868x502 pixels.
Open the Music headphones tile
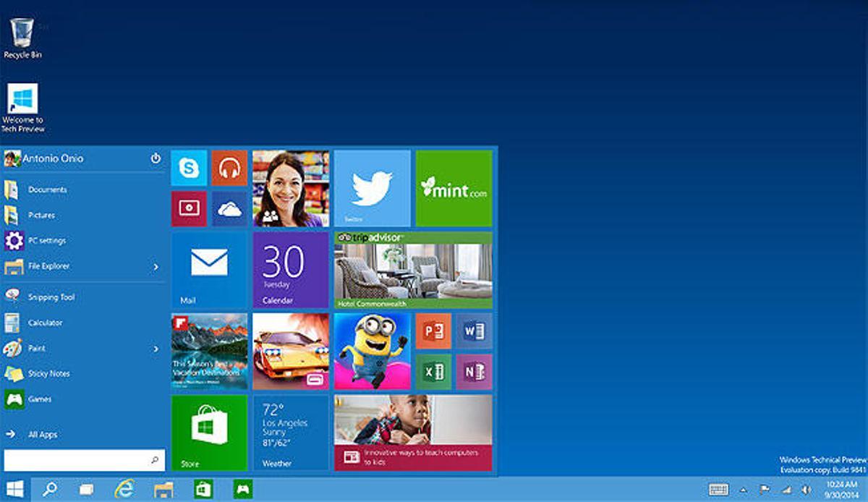(x=229, y=168)
